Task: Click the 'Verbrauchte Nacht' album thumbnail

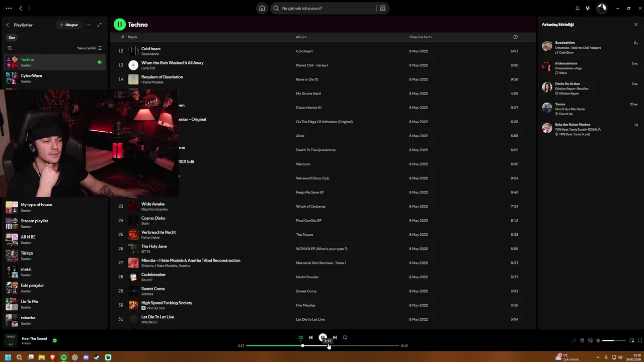Action: coord(133,234)
